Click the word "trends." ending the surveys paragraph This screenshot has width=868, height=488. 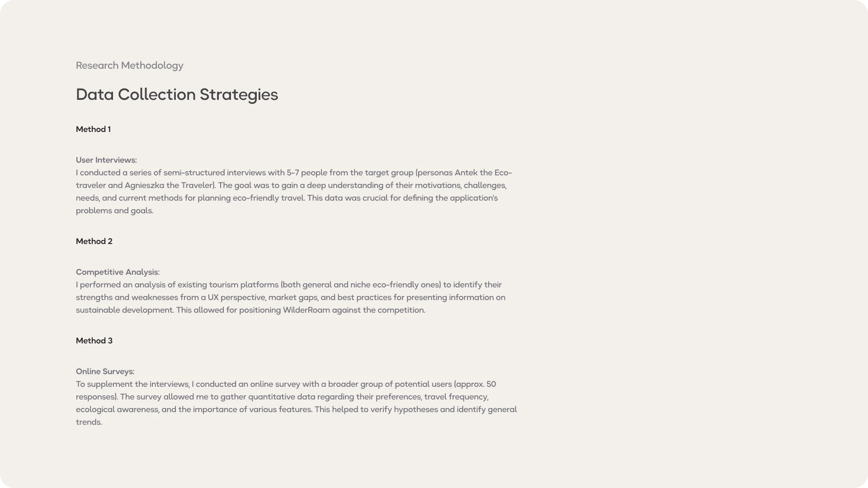[89, 422]
